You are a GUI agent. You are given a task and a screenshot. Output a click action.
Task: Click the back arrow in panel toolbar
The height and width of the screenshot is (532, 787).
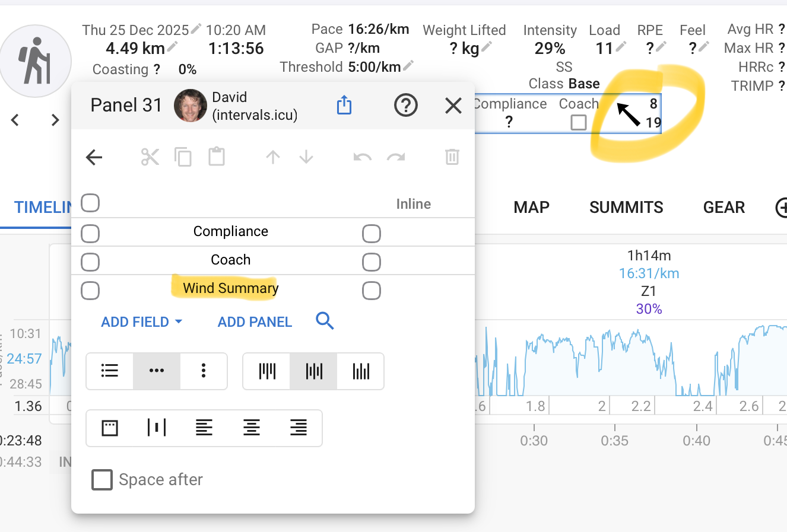tap(94, 157)
